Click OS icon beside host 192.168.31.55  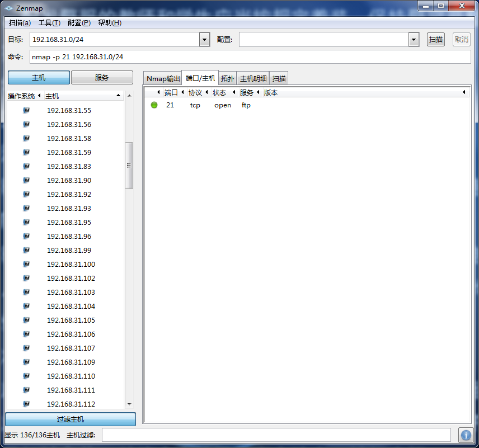pos(26,110)
